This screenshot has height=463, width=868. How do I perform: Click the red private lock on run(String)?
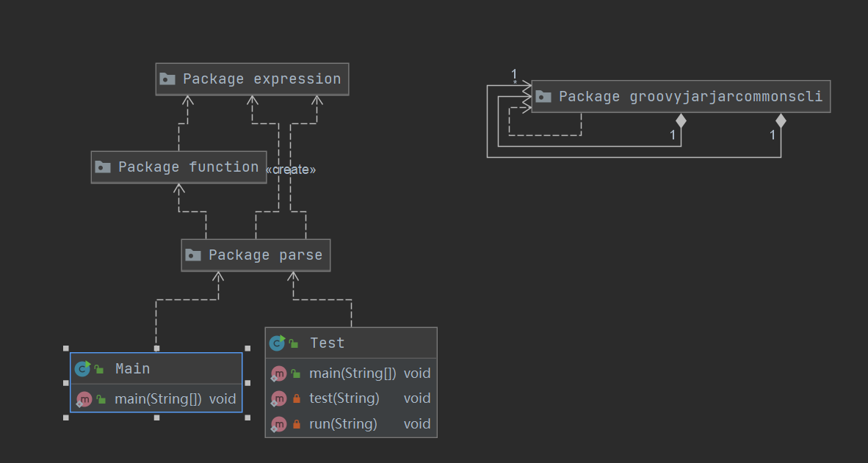(x=297, y=424)
